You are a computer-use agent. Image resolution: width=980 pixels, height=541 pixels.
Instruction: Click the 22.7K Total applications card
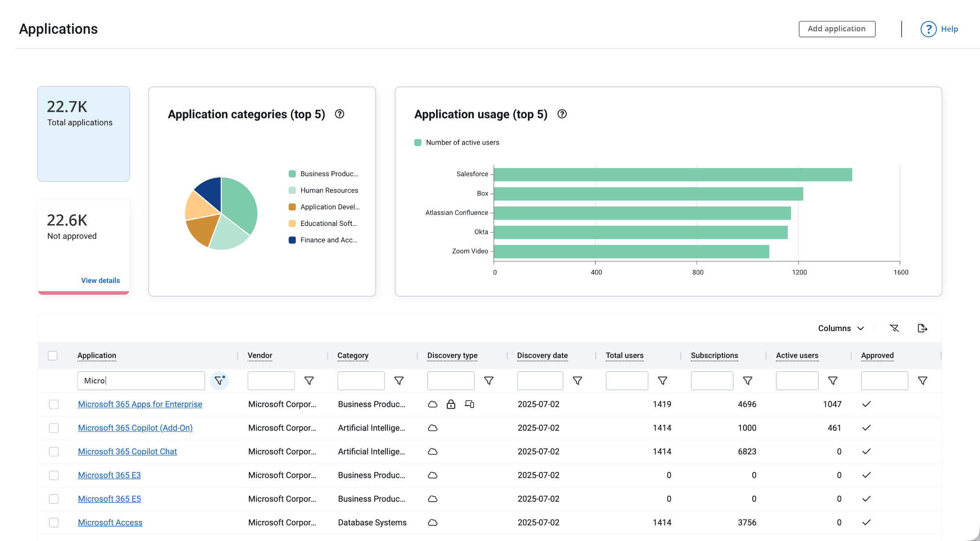pos(84,134)
